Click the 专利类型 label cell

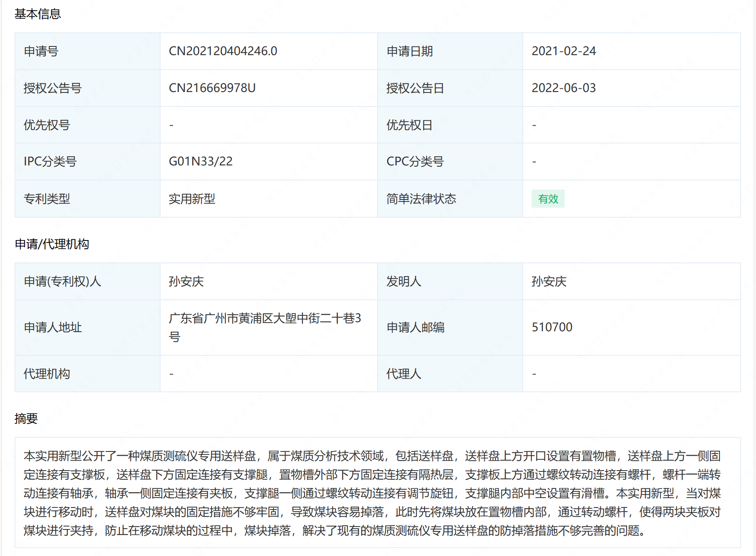point(88,199)
